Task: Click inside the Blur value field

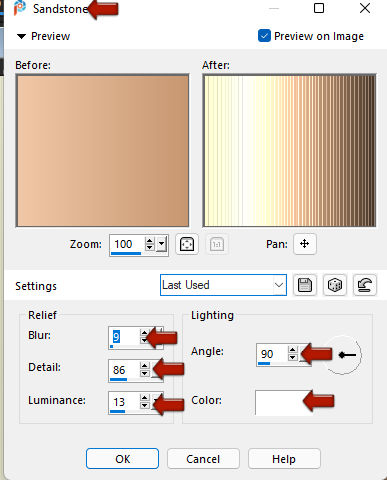Action: (124, 337)
